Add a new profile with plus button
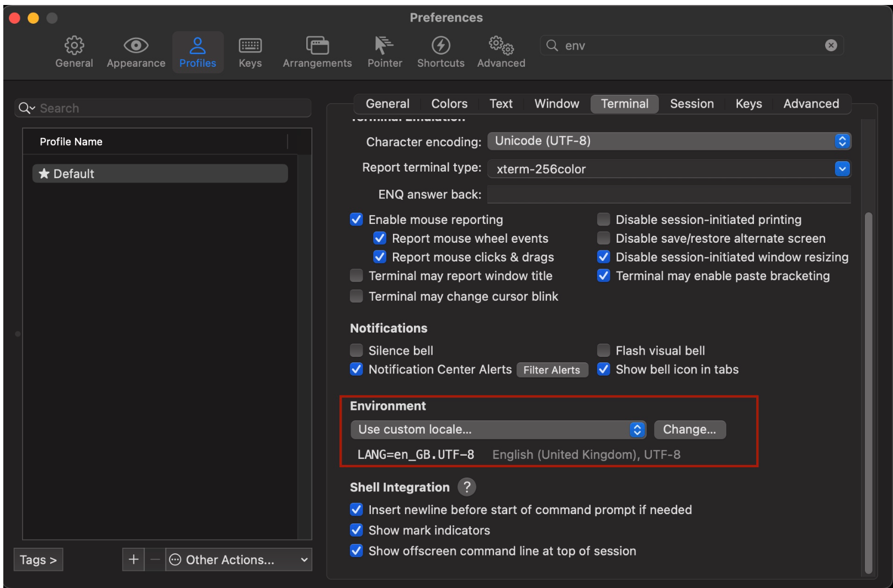 click(x=134, y=559)
